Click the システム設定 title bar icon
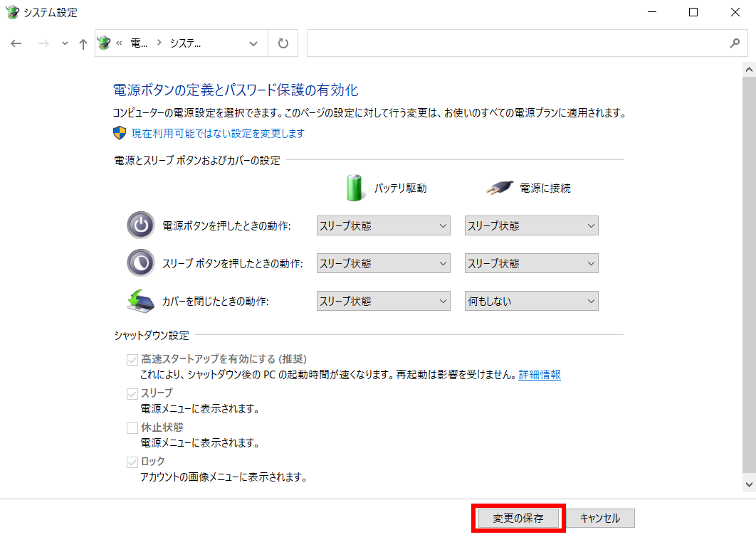 12,12
